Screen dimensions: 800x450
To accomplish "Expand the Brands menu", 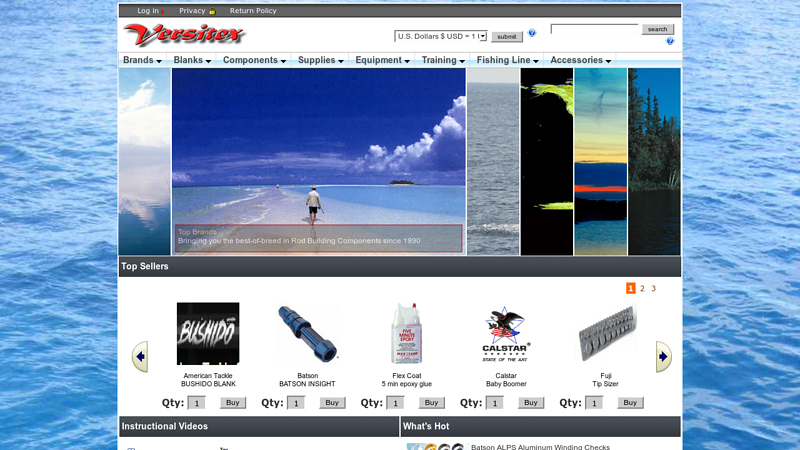I will [142, 60].
